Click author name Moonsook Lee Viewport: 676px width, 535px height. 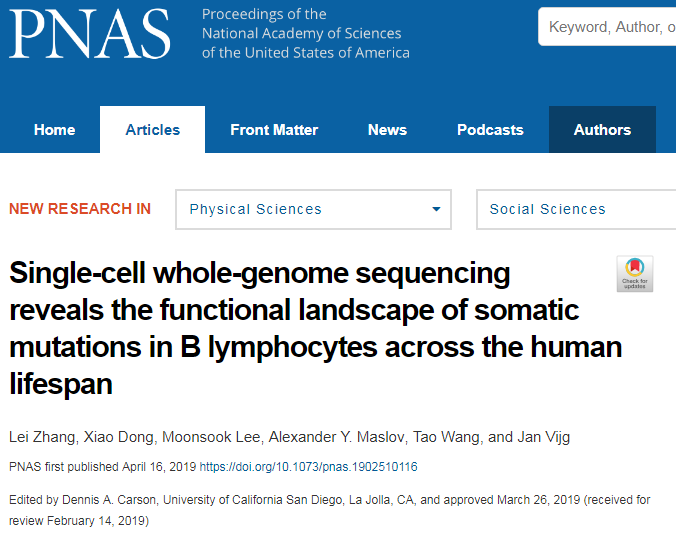(211, 437)
